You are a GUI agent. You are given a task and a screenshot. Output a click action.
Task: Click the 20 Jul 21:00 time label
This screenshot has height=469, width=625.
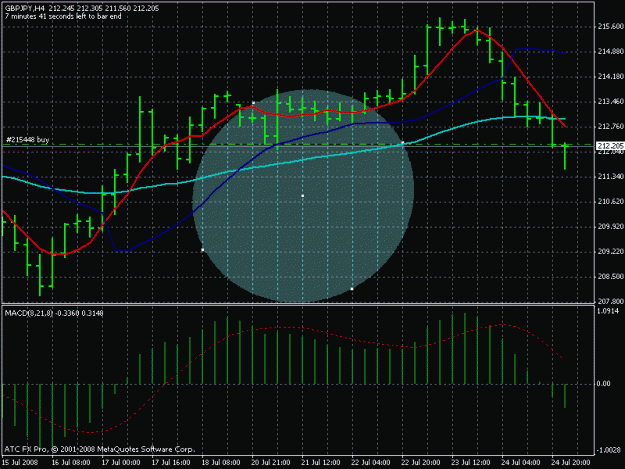[x=271, y=463]
